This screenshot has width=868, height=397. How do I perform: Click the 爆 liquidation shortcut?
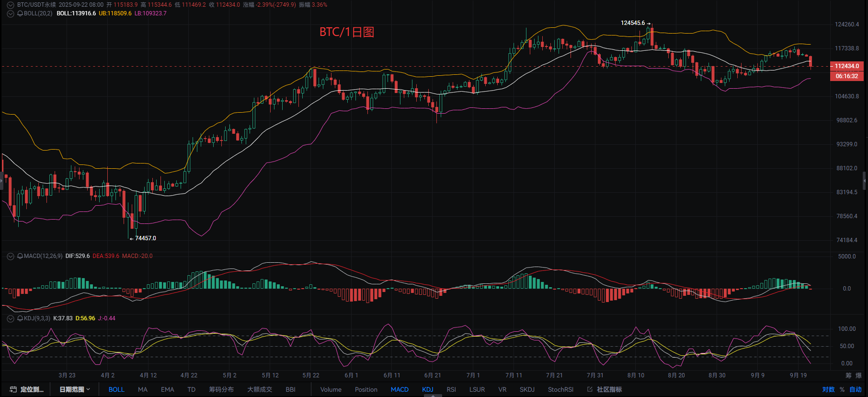pos(859,375)
